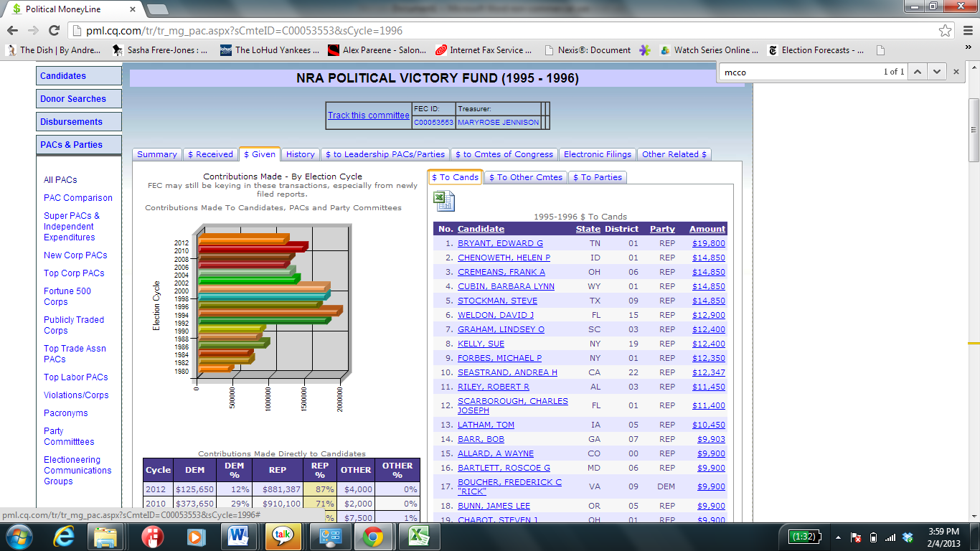The image size is (980, 551).
Task: Click the address bar URL field
Action: click(x=502, y=31)
